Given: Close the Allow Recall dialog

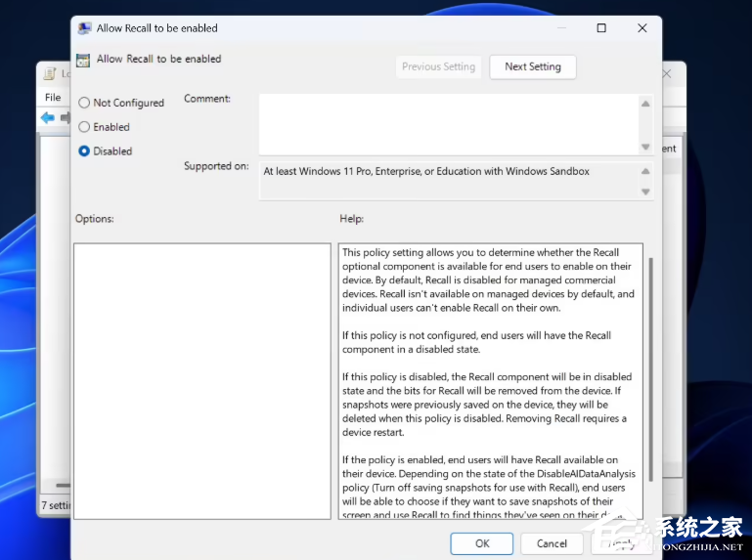Looking at the screenshot, I should 642,28.
